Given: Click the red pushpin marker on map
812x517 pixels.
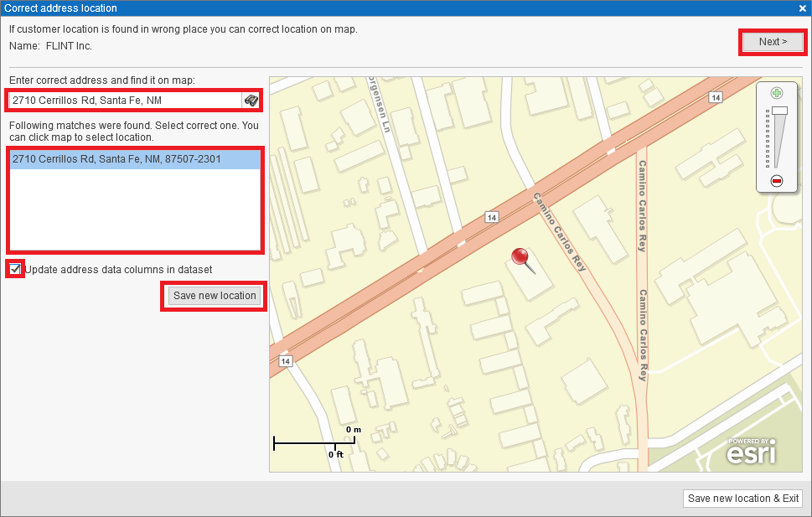Looking at the screenshot, I should [x=524, y=258].
